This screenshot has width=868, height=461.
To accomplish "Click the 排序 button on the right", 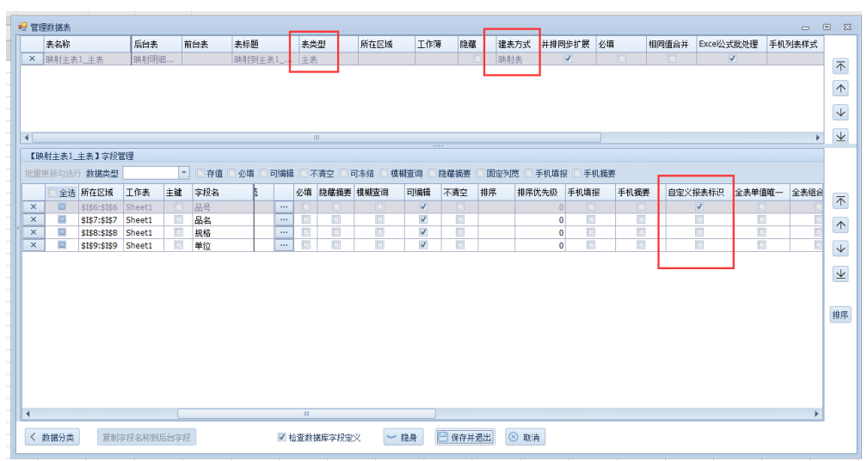I will coord(840,315).
